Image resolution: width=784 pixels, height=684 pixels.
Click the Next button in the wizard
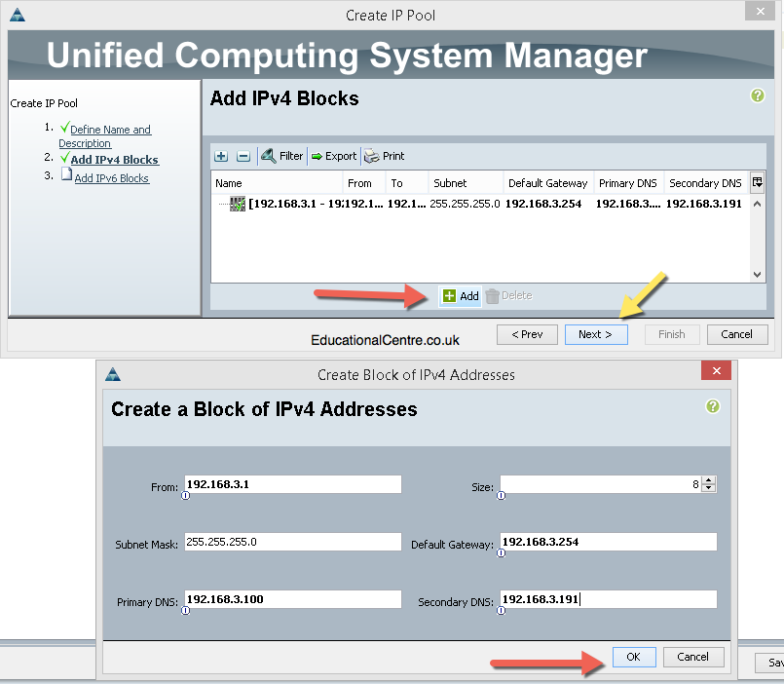coord(596,334)
